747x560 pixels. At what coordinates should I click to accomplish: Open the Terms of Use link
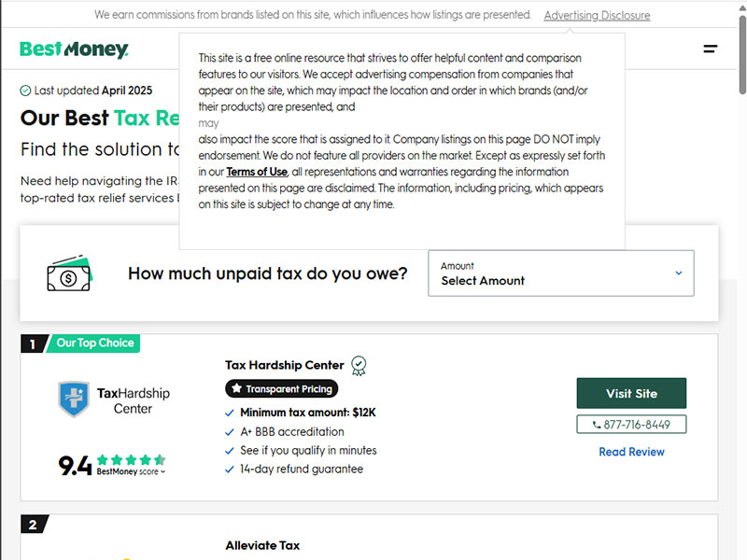click(257, 172)
